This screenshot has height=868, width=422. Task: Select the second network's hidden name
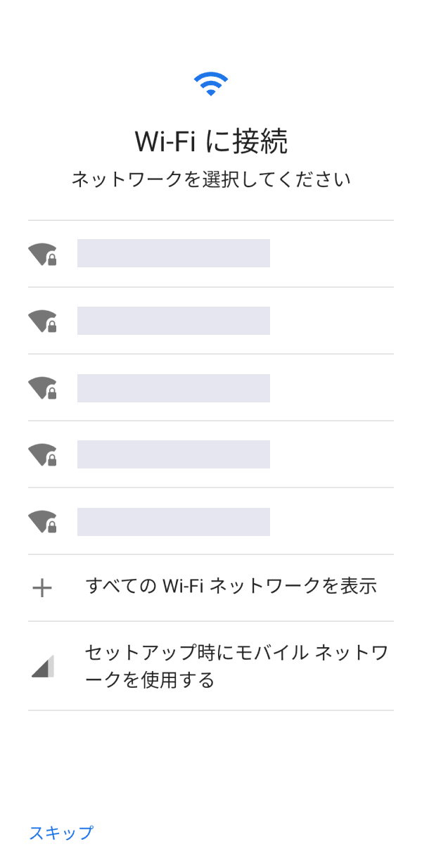(174, 320)
